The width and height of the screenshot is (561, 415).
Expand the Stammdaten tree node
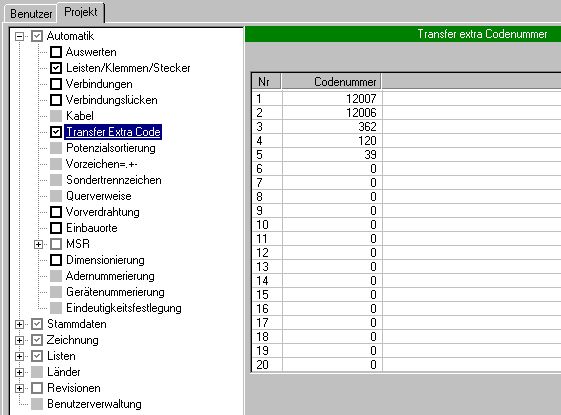(19, 324)
